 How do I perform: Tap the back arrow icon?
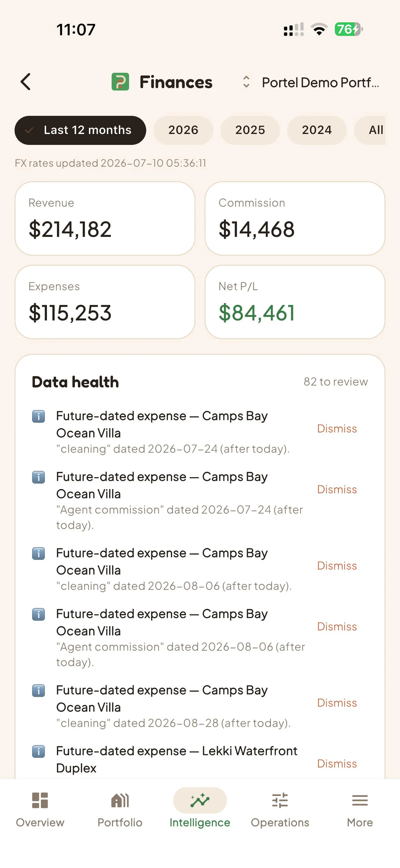click(x=26, y=82)
